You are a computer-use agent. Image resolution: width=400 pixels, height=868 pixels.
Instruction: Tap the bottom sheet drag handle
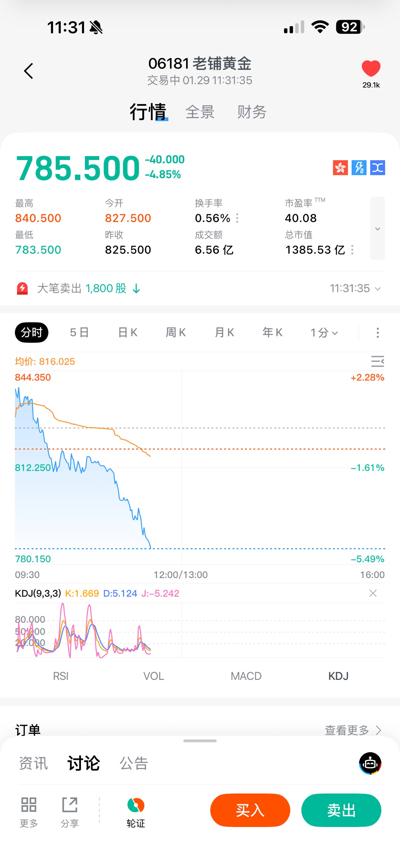(200, 741)
